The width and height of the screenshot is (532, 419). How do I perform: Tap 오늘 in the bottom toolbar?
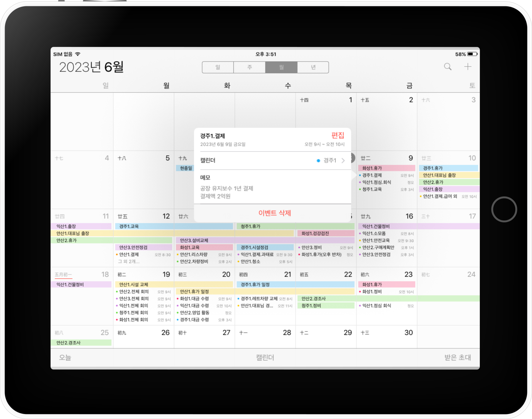[65, 357]
